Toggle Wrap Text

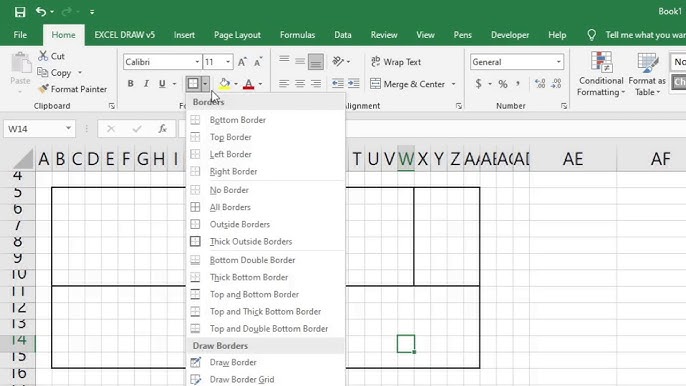(396, 62)
